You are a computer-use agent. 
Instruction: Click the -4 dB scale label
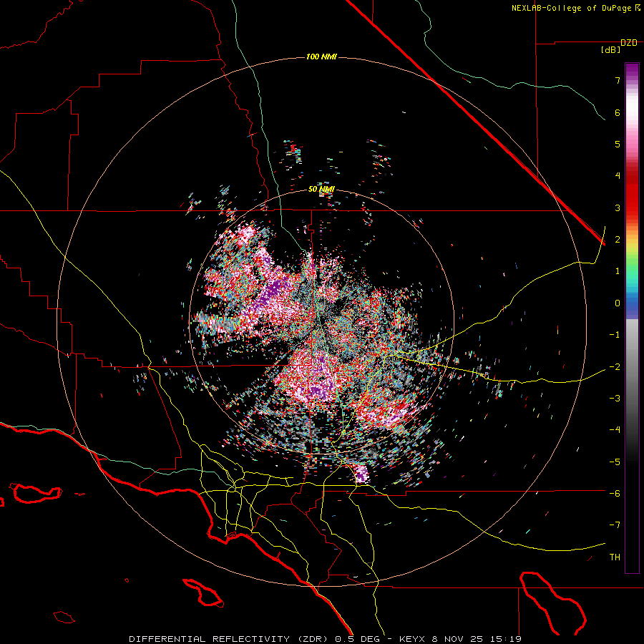(x=615, y=429)
